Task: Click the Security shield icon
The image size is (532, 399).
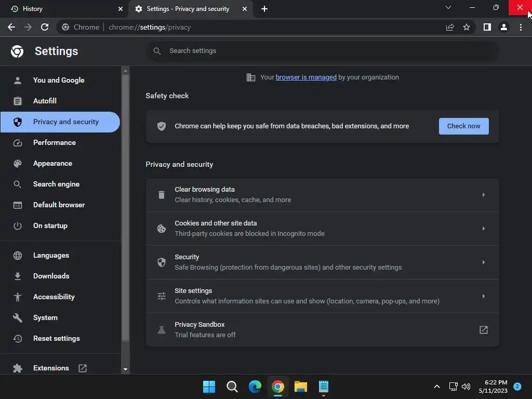Action: (162, 262)
